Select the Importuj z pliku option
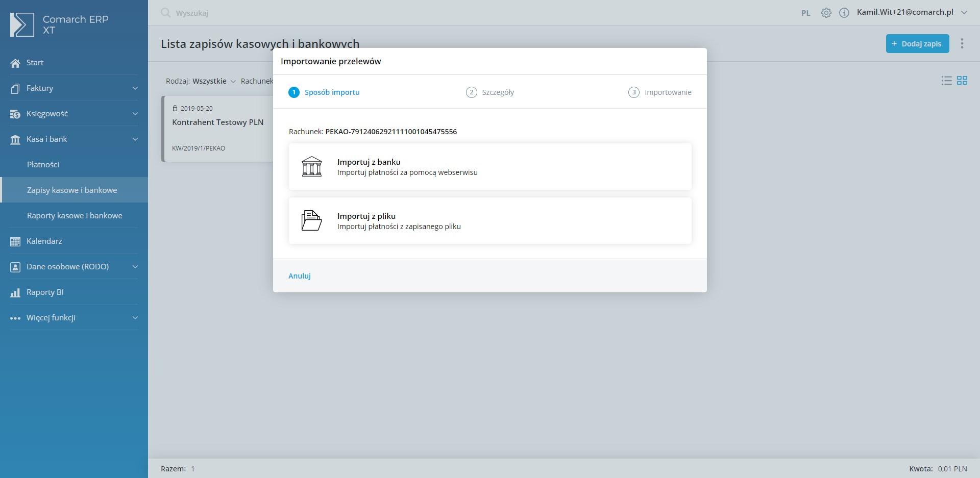 click(489, 221)
